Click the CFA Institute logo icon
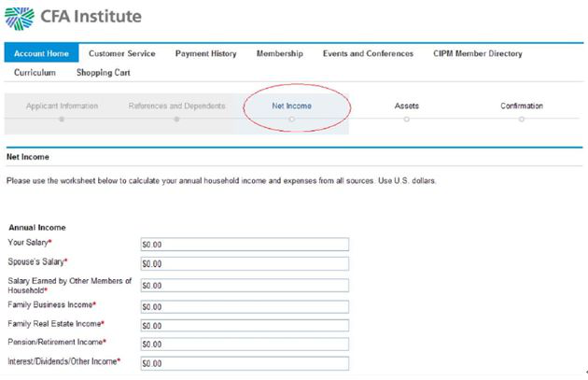This screenshot has width=588, height=380. click(19, 17)
